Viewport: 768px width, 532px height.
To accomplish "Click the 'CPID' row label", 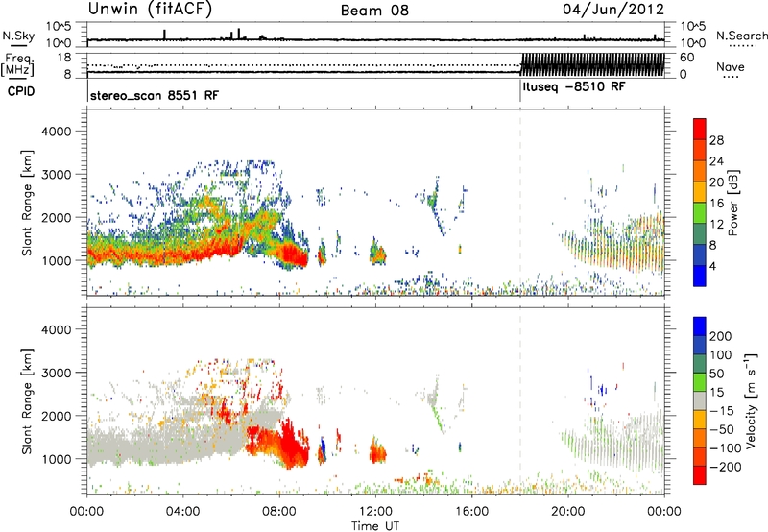I will [21, 91].
